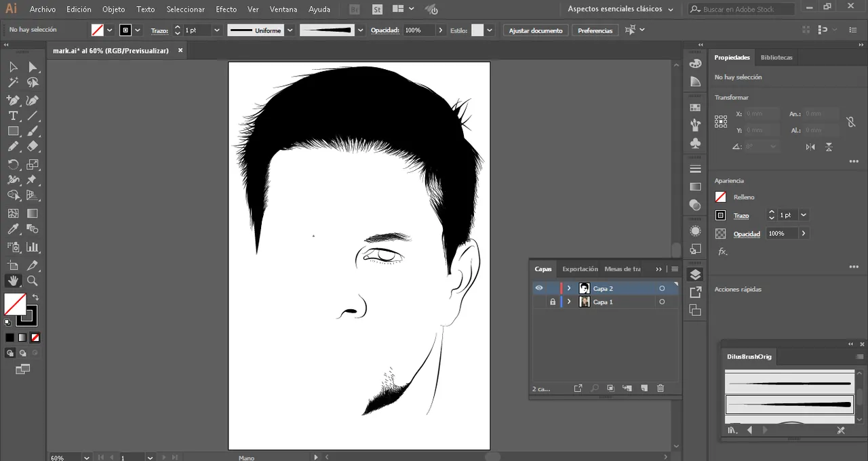Swap fill and stroke colors arrow
868x461 pixels.
pyautogui.click(x=35, y=297)
